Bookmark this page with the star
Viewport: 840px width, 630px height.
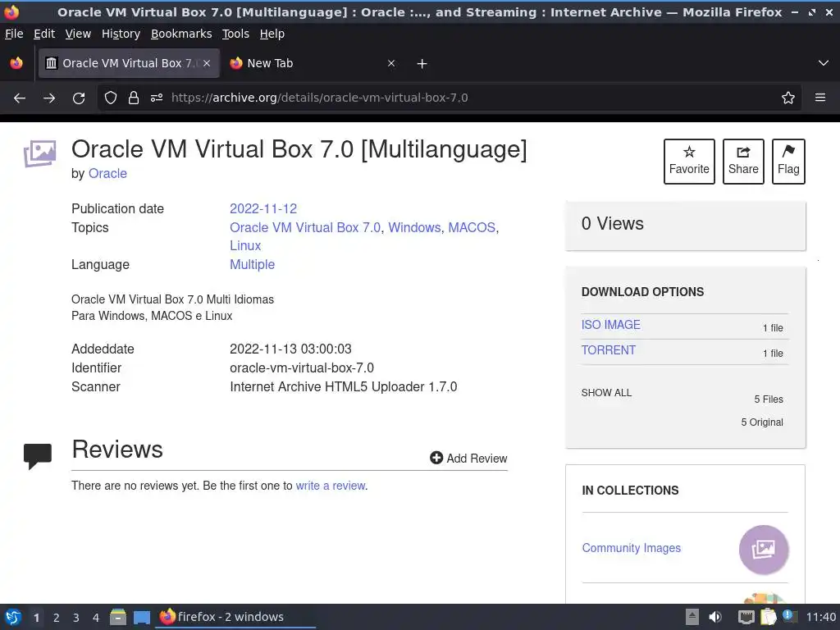[x=788, y=98]
